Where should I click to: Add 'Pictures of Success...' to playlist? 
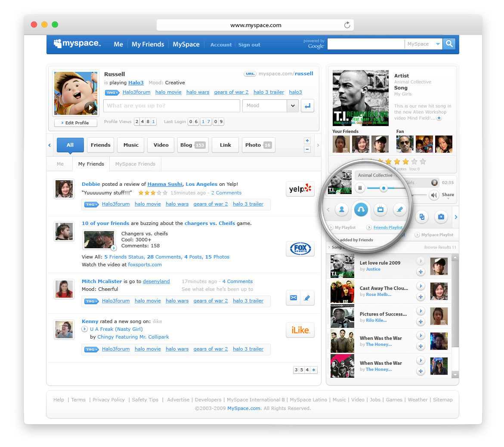tap(421, 321)
